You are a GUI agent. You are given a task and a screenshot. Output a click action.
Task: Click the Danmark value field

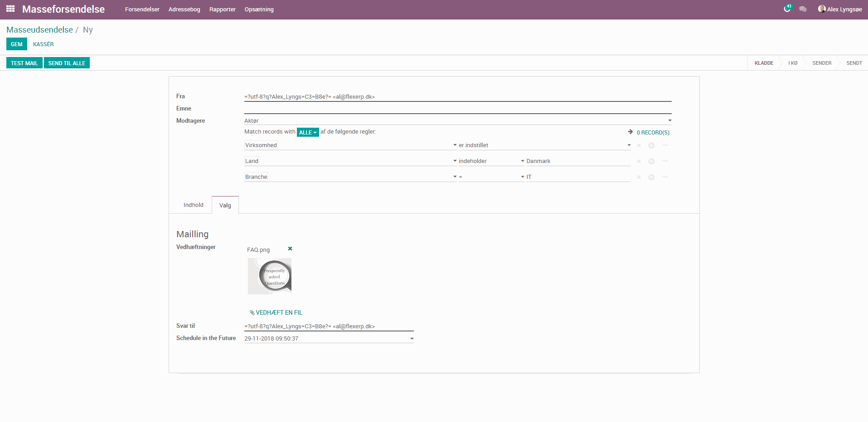(578, 161)
